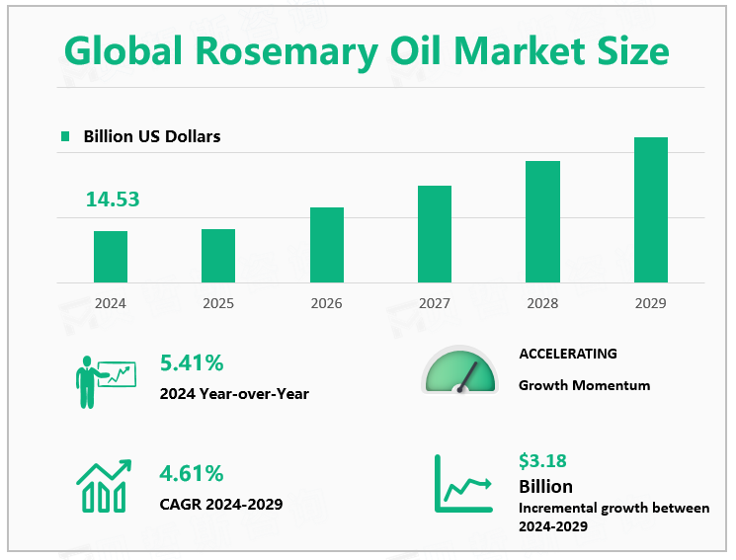Click the Global Rosemary Oil Market Size title
This screenshot has width=736, height=560.
pos(368,50)
